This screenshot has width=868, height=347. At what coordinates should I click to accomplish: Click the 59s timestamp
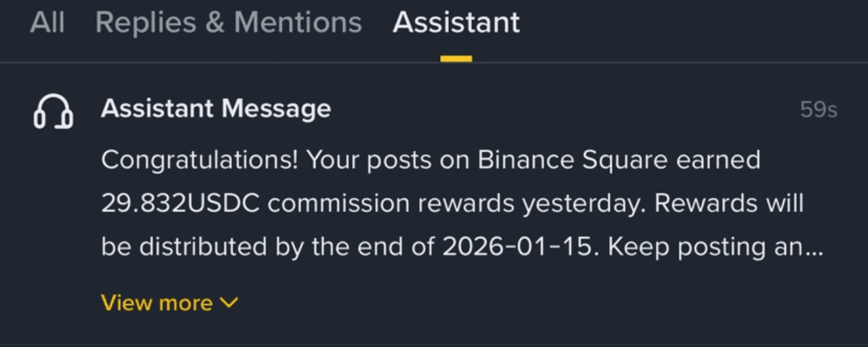click(x=818, y=110)
